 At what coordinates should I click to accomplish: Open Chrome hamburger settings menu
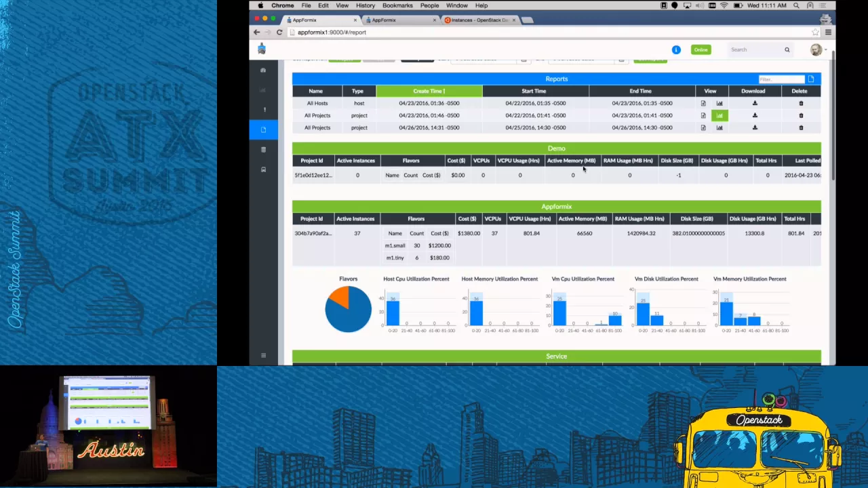(828, 32)
